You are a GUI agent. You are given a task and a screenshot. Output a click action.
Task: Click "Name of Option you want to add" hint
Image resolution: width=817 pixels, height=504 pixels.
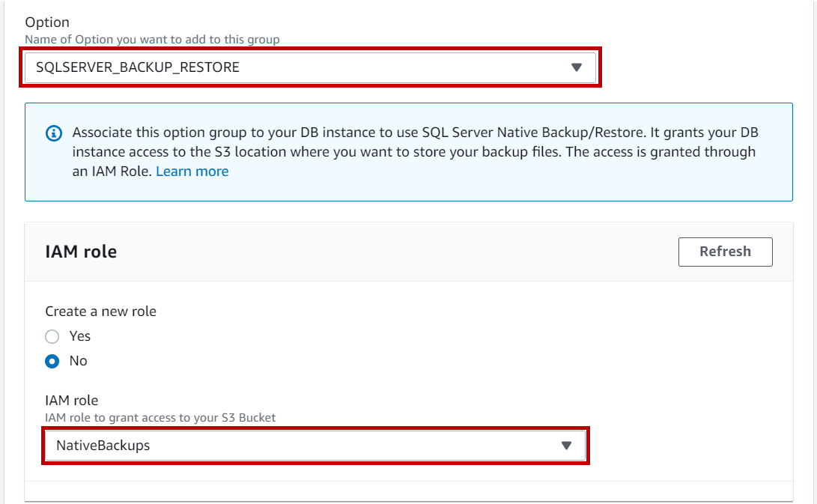click(x=152, y=39)
